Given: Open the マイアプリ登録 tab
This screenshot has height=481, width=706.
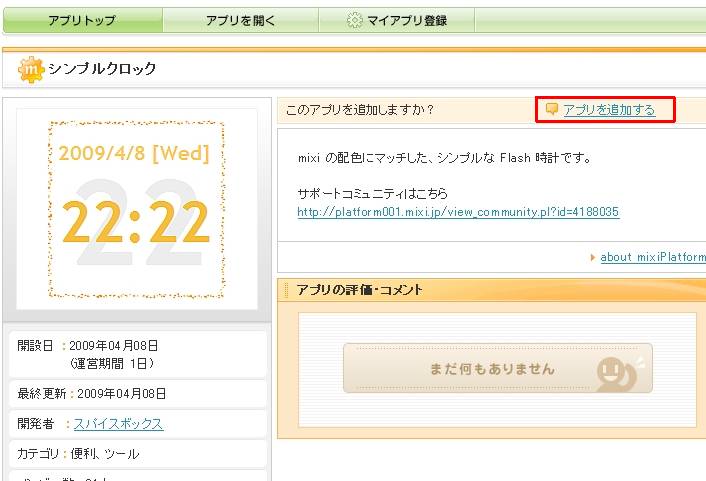Looking at the screenshot, I should (397, 20).
